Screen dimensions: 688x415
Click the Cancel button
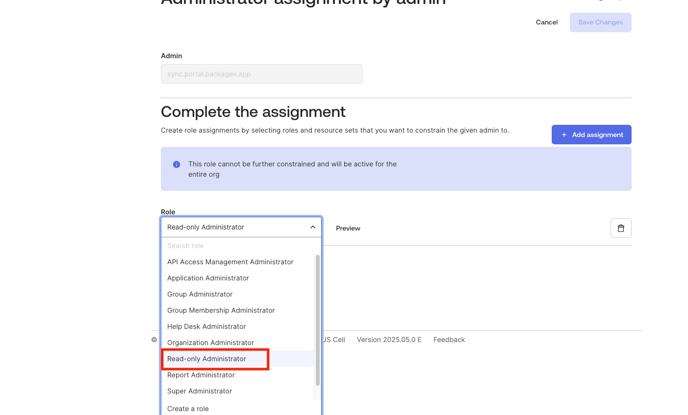click(546, 22)
